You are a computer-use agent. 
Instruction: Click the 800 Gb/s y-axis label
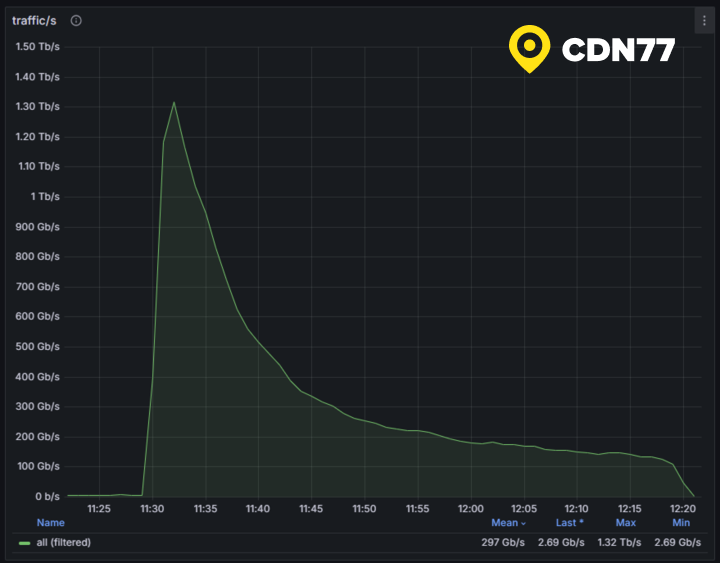[x=37, y=256]
